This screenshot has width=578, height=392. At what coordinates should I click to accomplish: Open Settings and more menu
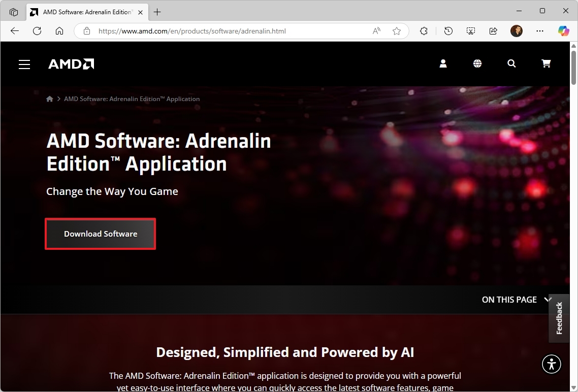point(540,31)
